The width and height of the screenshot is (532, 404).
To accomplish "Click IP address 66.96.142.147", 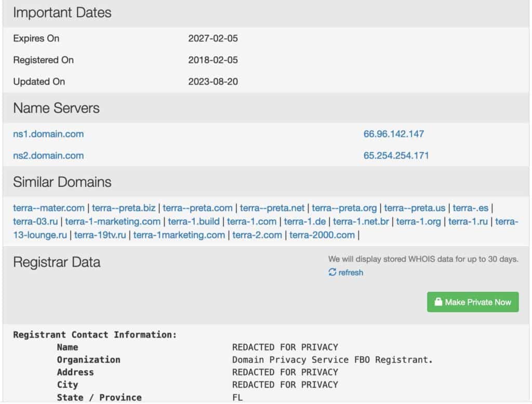I will pos(393,134).
